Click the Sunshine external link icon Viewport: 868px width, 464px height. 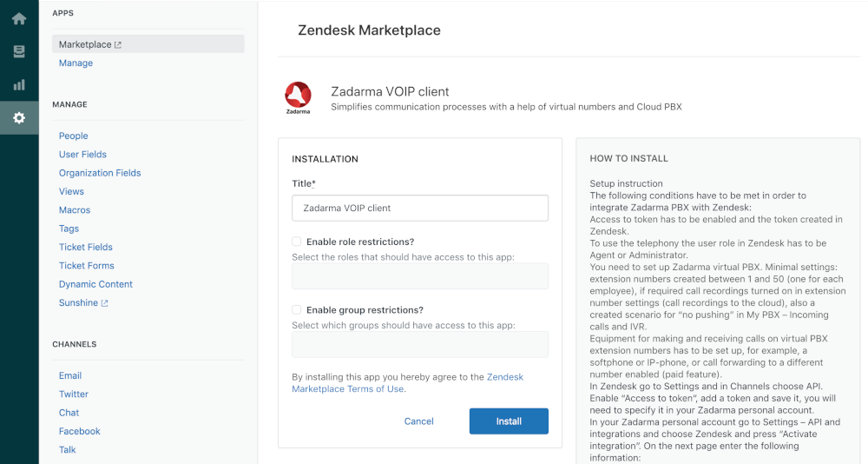[x=105, y=303]
